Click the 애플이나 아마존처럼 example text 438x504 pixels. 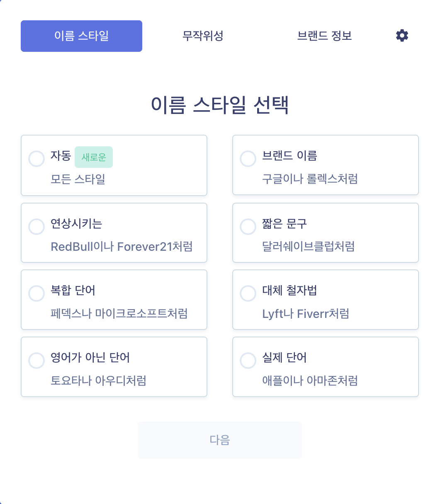coord(310,380)
